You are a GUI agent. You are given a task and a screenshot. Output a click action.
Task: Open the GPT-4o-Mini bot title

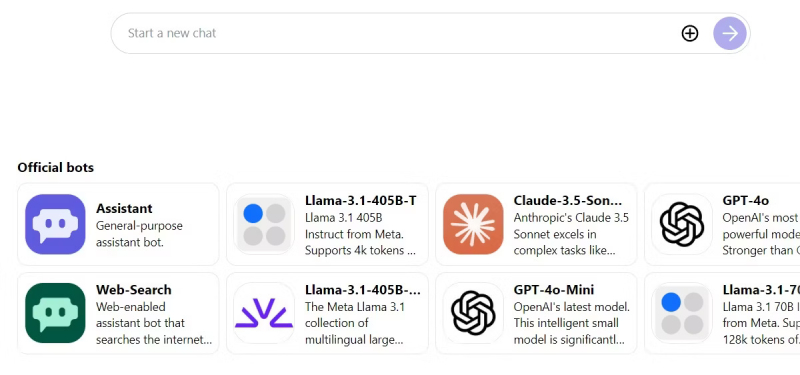(x=554, y=290)
